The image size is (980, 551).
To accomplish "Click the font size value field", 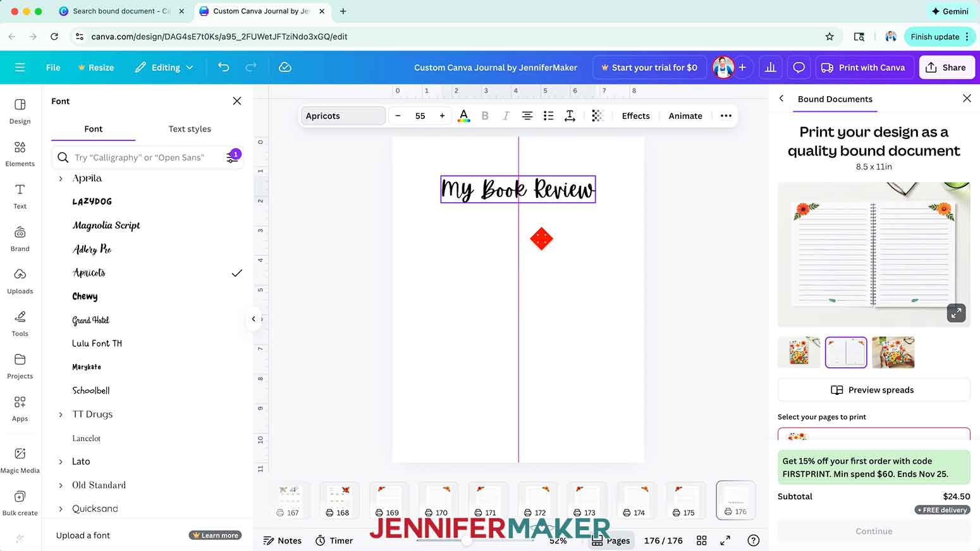I will [x=420, y=116].
